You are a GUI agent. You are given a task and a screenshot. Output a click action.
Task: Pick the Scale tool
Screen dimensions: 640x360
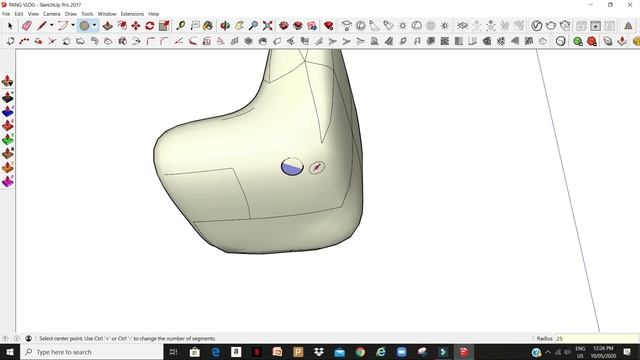point(164,26)
